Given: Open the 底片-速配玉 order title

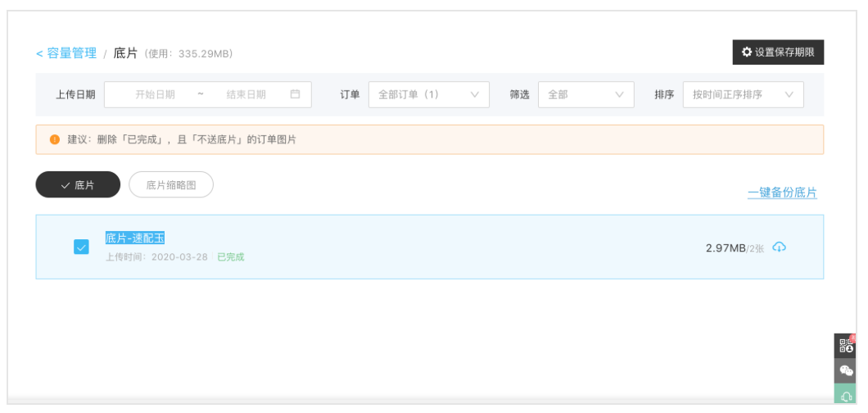Looking at the screenshot, I should tap(135, 238).
